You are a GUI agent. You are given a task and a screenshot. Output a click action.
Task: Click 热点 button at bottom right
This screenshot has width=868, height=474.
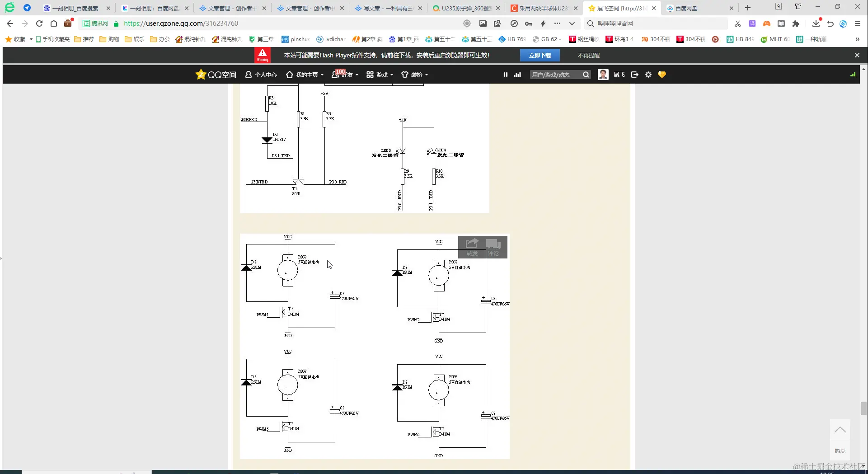coord(840,451)
